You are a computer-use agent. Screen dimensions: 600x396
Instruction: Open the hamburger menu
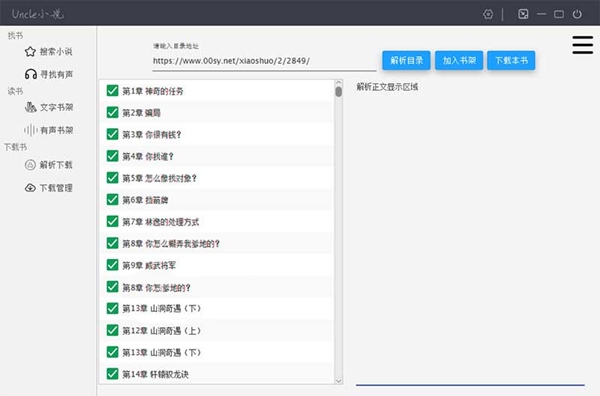point(583,45)
